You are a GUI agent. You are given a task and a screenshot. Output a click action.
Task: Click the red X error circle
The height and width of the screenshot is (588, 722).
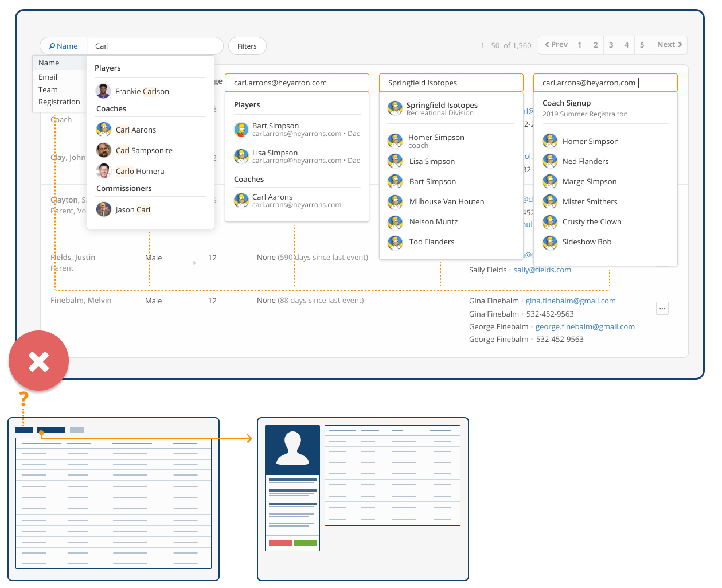coord(38,361)
